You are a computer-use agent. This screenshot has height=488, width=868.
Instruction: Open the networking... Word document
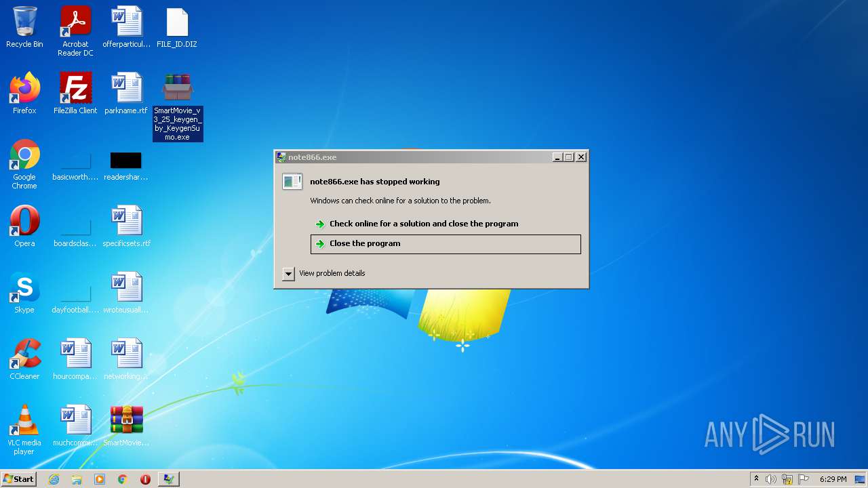(126, 359)
